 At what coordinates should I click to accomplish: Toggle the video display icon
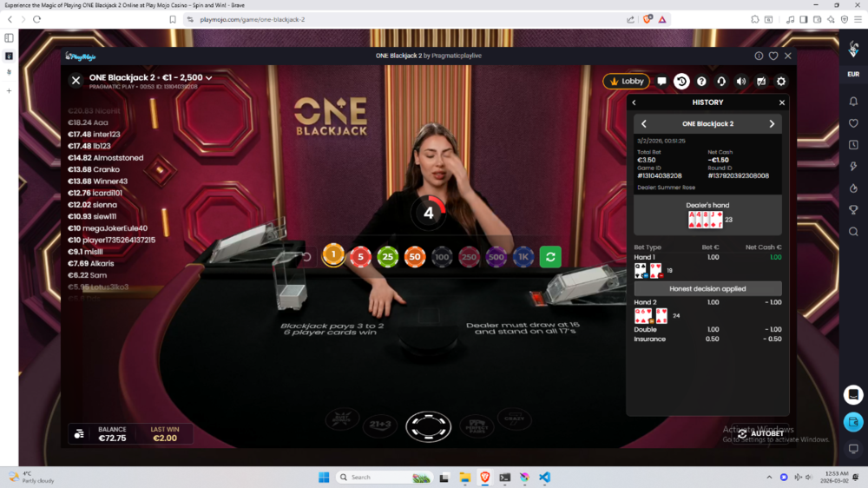pos(761,82)
